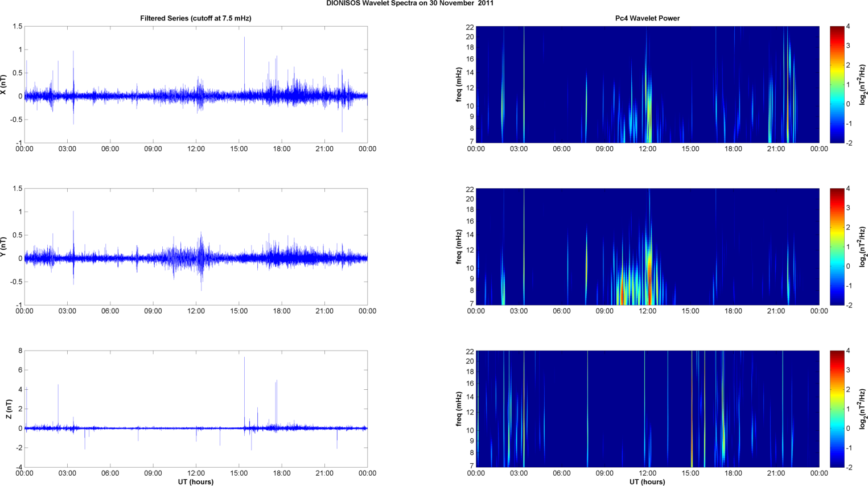Click the log2(nT²/Hz) label of the bottom colorbar
The height and width of the screenshot is (486, 868).
863,409
